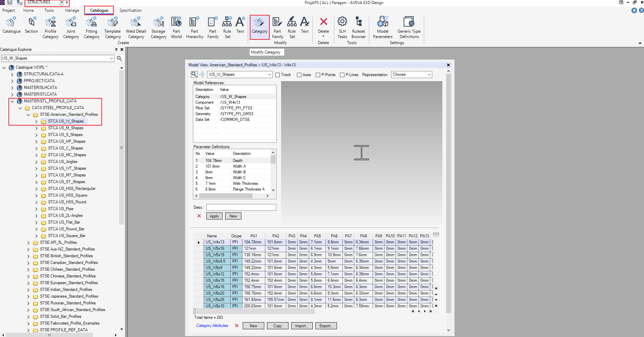Click the Category Attributes link

[212, 326]
